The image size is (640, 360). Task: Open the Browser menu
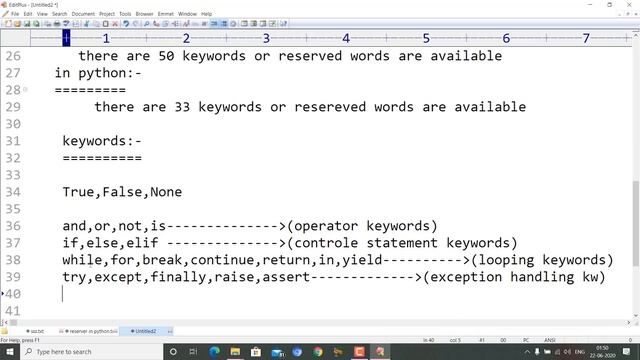coord(144,14)
